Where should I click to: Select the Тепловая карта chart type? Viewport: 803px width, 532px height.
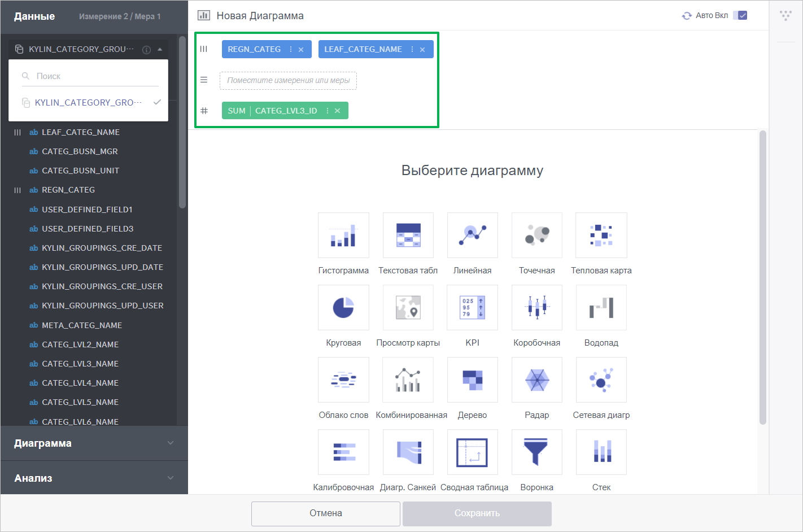point(601,236)
